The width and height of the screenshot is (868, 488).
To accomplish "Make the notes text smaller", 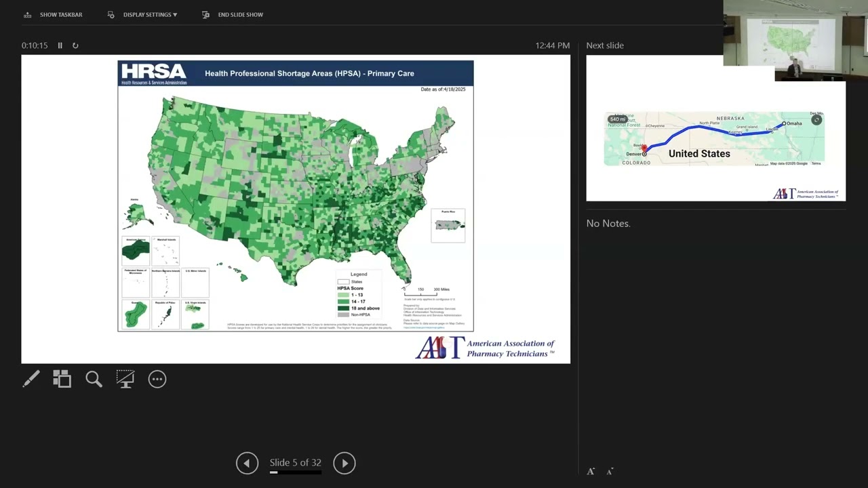I will (610, 471).
